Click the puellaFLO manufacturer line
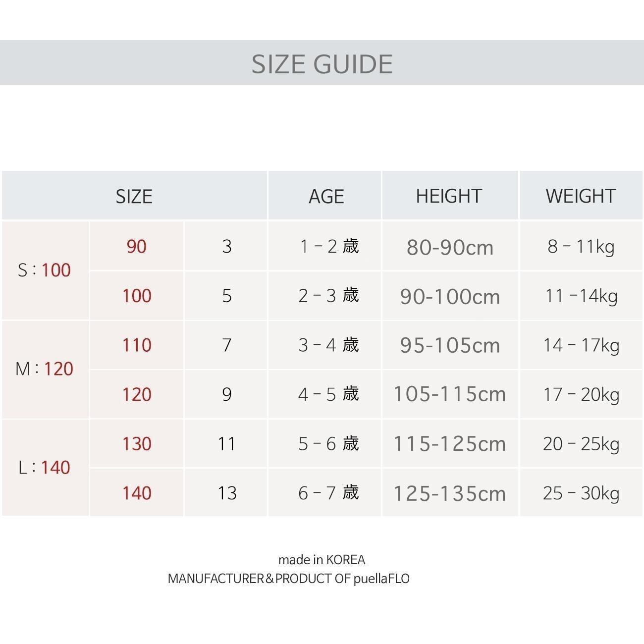The image size is (644, 644). pos(288,579)
